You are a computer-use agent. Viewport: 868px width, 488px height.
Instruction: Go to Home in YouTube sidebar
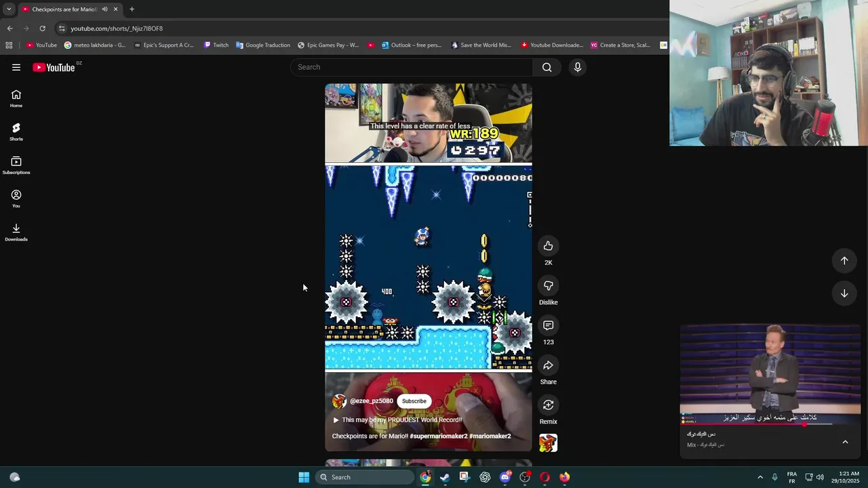click(16, 99)
